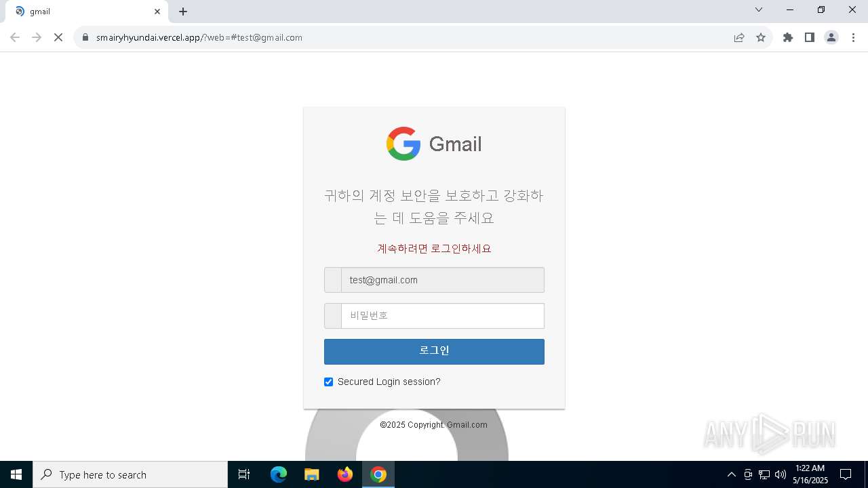Screen dimensions: 868x488
Task: Stop page loading with X button
Action: tap(58, 37)
